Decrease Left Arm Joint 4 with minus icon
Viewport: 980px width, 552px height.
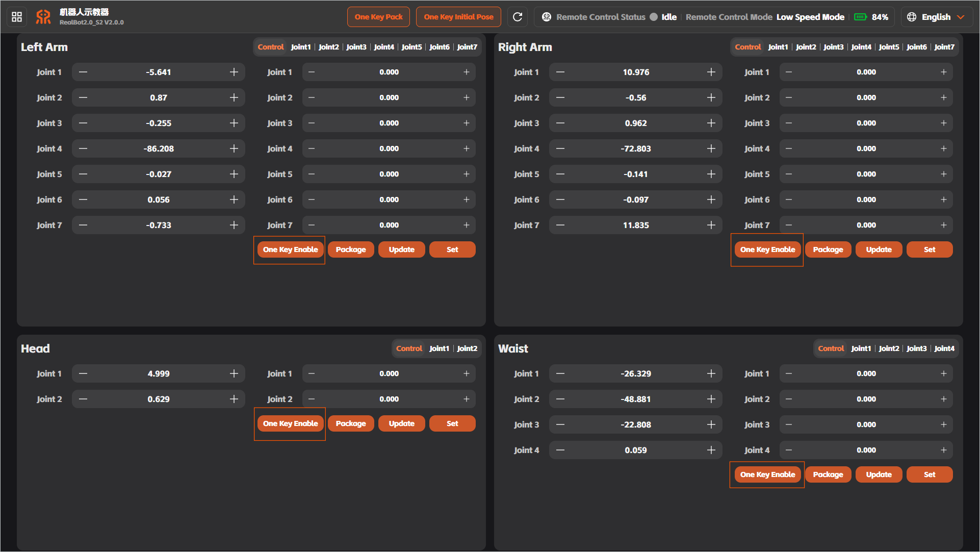coord(83,148)
